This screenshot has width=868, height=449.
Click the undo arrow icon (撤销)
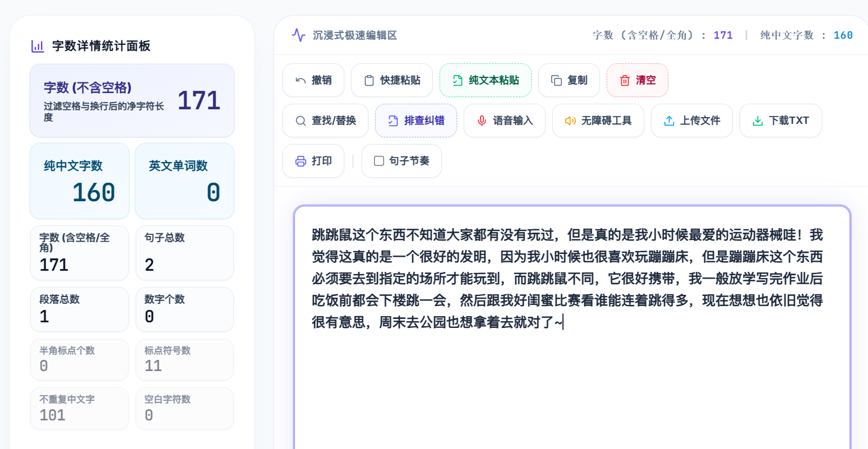301,80
